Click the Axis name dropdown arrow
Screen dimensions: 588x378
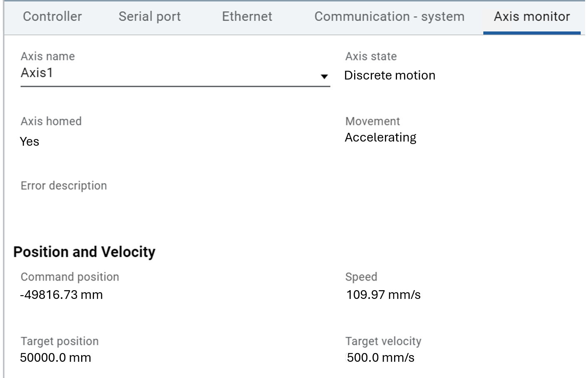click(324, 76)
